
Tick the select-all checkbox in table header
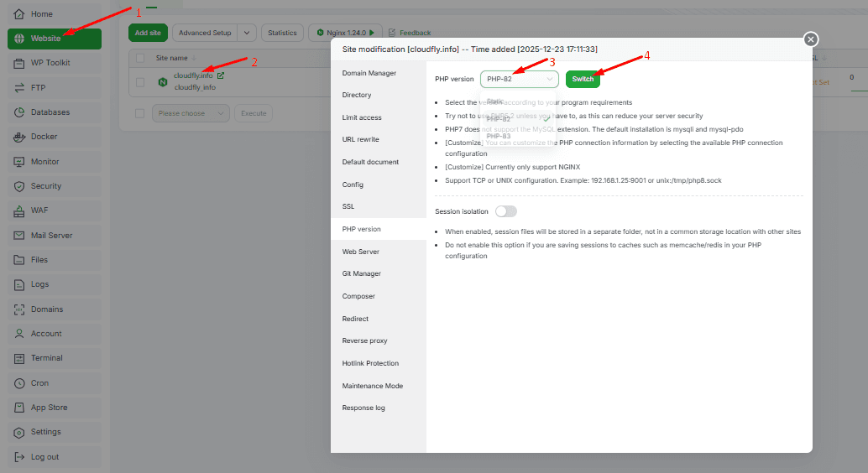140,59
